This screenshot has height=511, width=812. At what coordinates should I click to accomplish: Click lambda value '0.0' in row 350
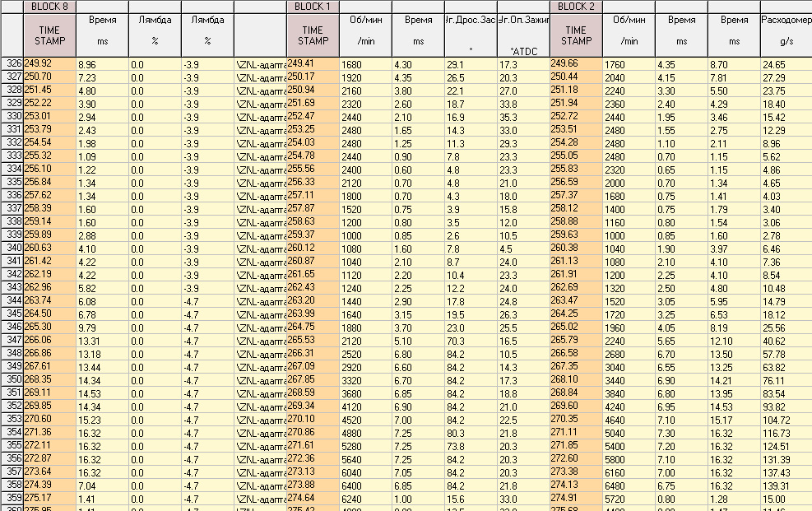tap(155, 380)
